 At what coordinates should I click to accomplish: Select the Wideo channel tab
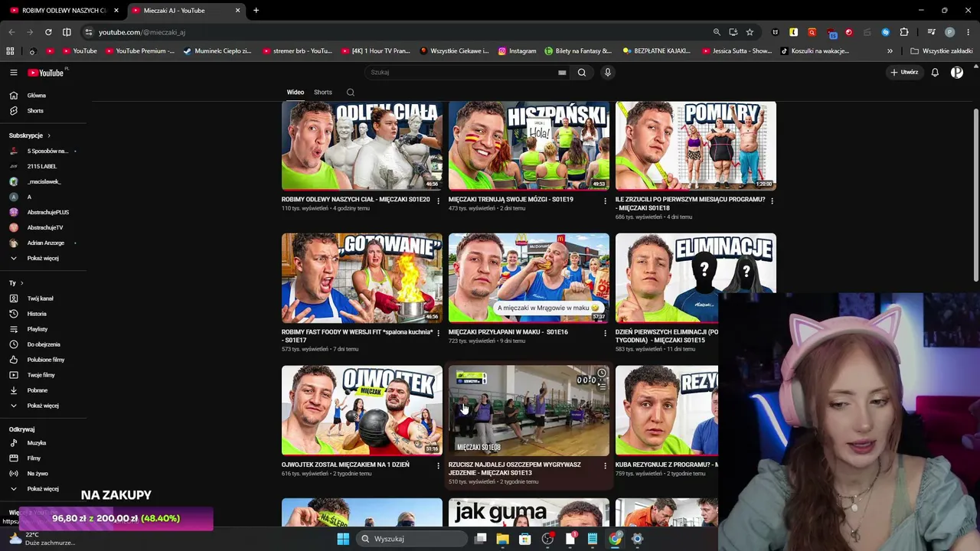[x=296, y=93]
